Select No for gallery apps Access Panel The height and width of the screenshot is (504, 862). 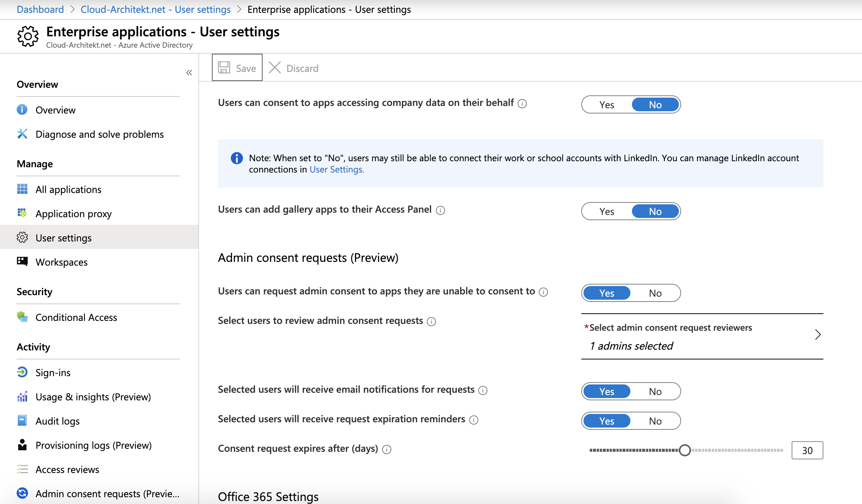[655, 212]
